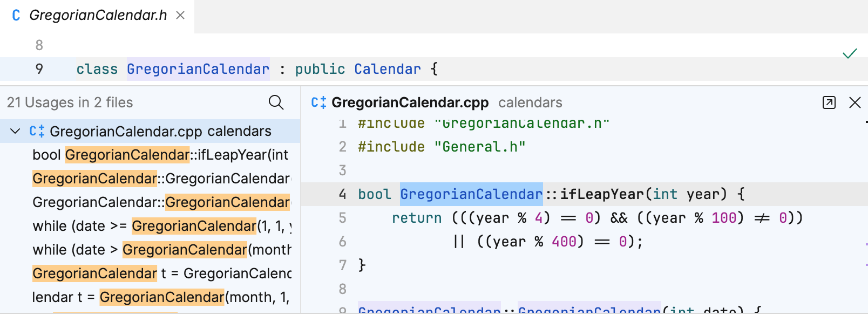Select the ifLeapYear usage result
This screenshot has width=868, height=322.
tap(160, 155)
